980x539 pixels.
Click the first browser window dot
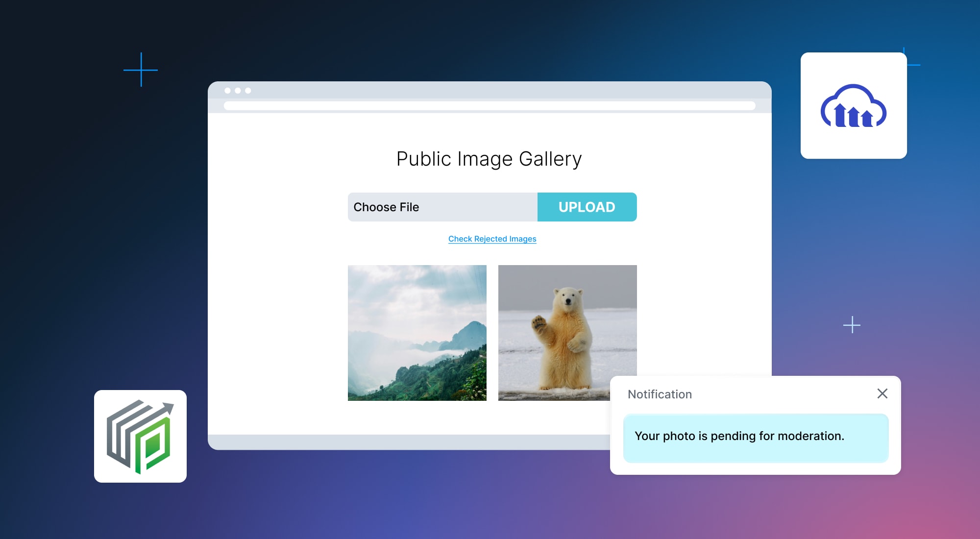tap(227, 91)
